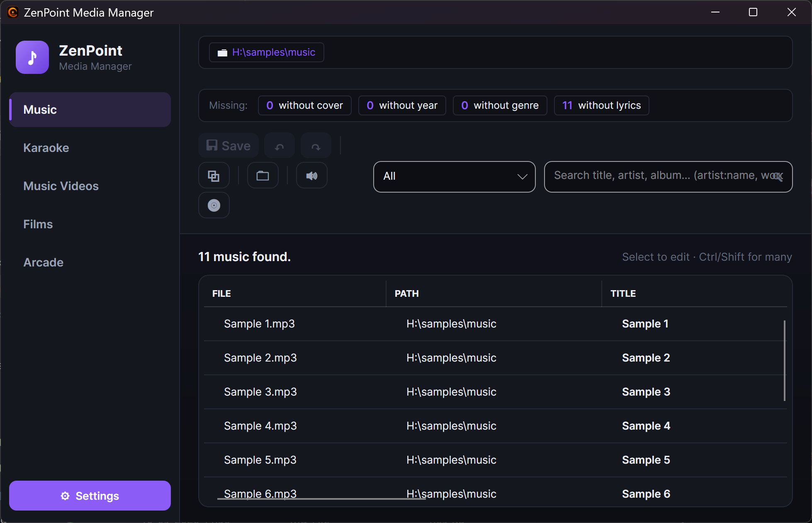Viewport: 812px width, 523px height.
Task: Click the open folder toolbar icon
Action: [263, 176]
